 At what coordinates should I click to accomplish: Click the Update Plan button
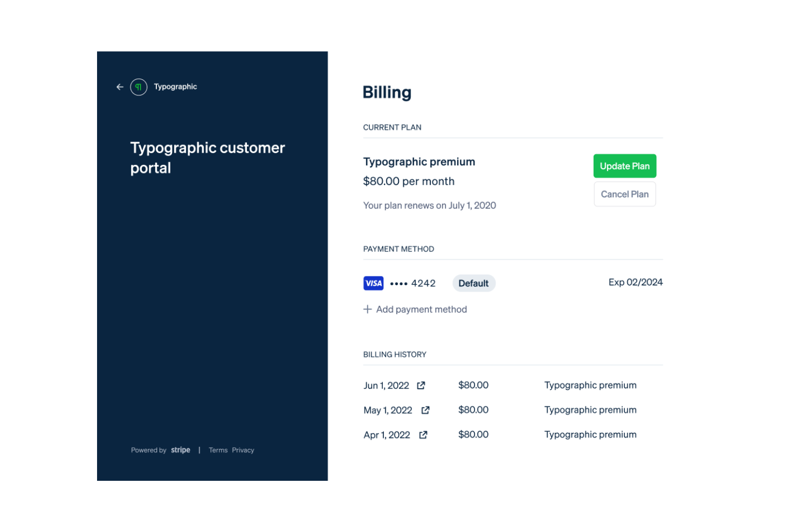click(x=624, y=166)
